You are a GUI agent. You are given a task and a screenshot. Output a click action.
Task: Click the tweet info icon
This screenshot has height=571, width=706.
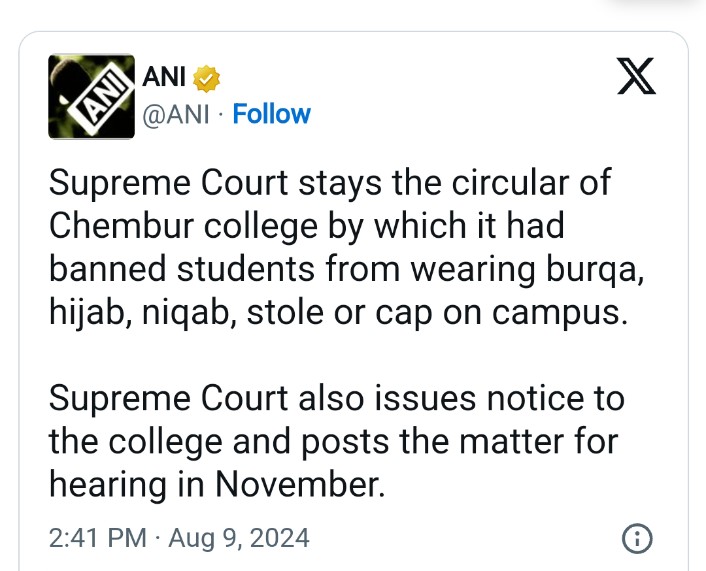pyautogui.click(x=637, y=539)
